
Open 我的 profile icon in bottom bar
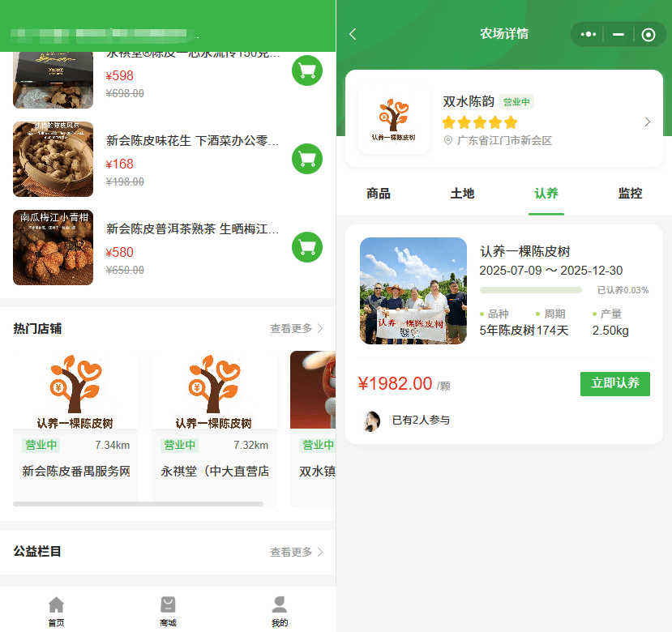(x=280, y=609)
